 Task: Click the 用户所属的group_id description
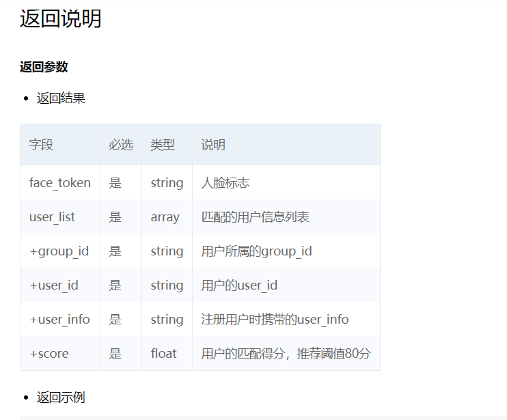coord(256,251)
